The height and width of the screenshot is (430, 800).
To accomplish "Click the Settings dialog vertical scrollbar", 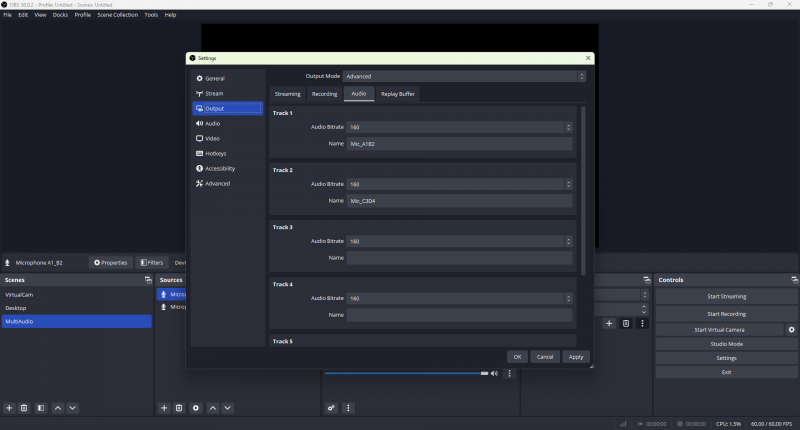I will pyautogui.click(x=583, y=191).
